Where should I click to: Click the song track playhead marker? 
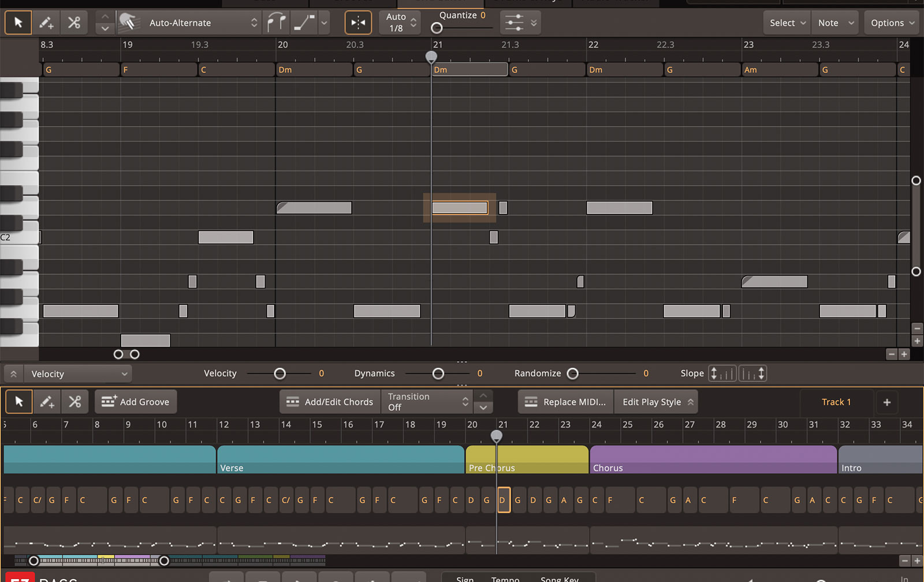click(x=497, y=436)
